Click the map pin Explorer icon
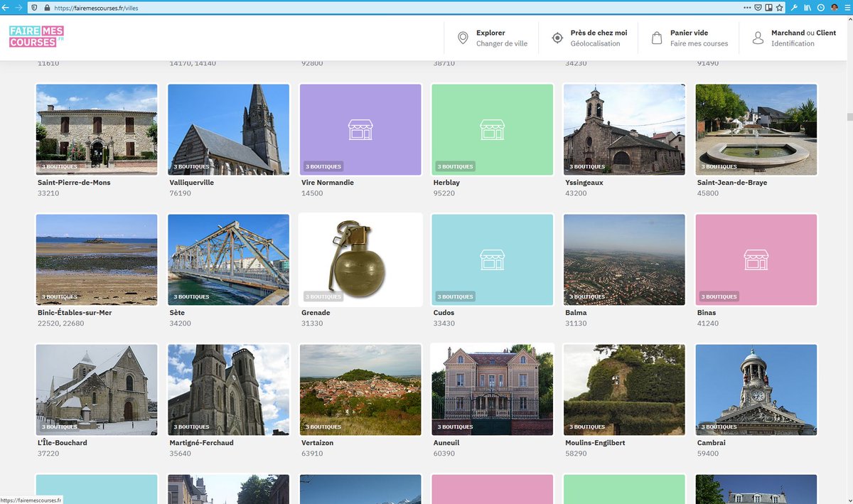 pos(463,38)
